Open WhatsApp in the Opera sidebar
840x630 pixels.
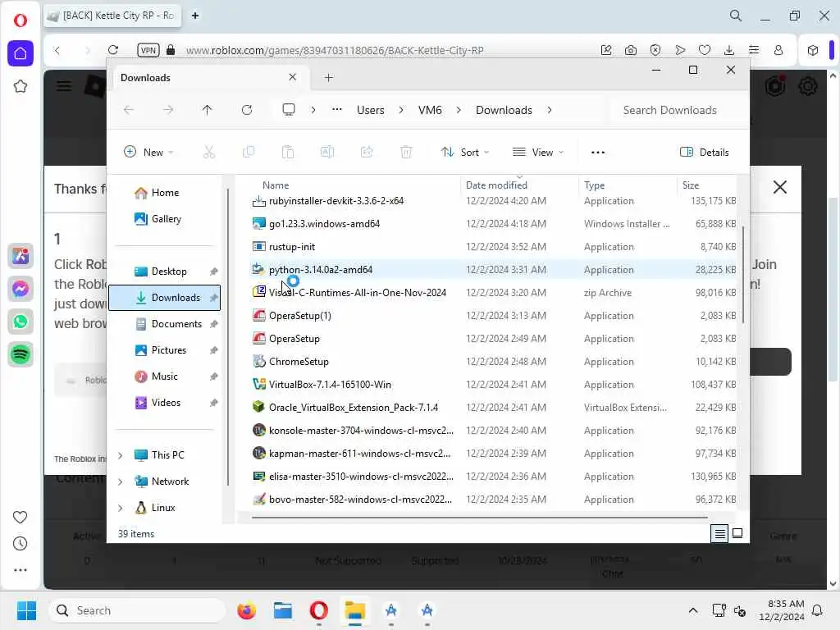click(21, 322)
